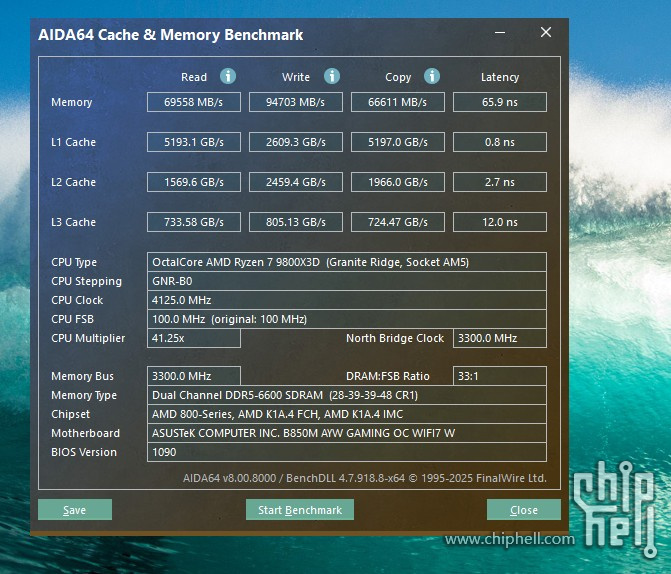Select the BIOS Version 1090 field
This screenshot has width=671, height=574.
tap(346, 452)
